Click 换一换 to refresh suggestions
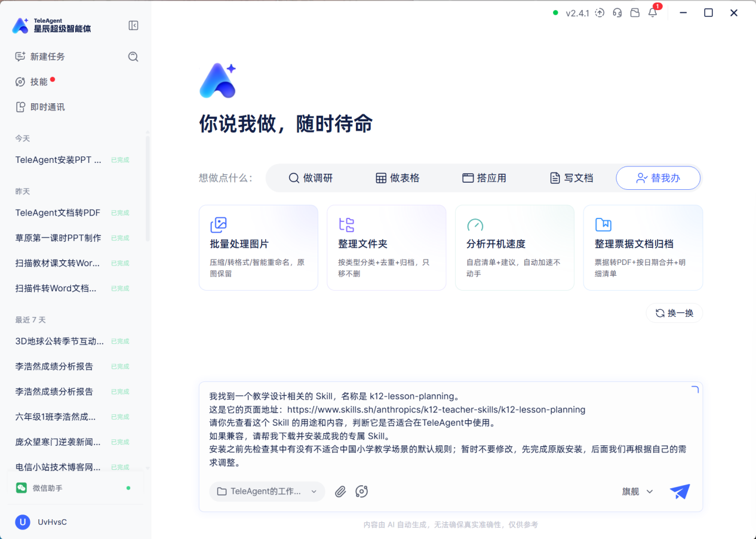 674,313
